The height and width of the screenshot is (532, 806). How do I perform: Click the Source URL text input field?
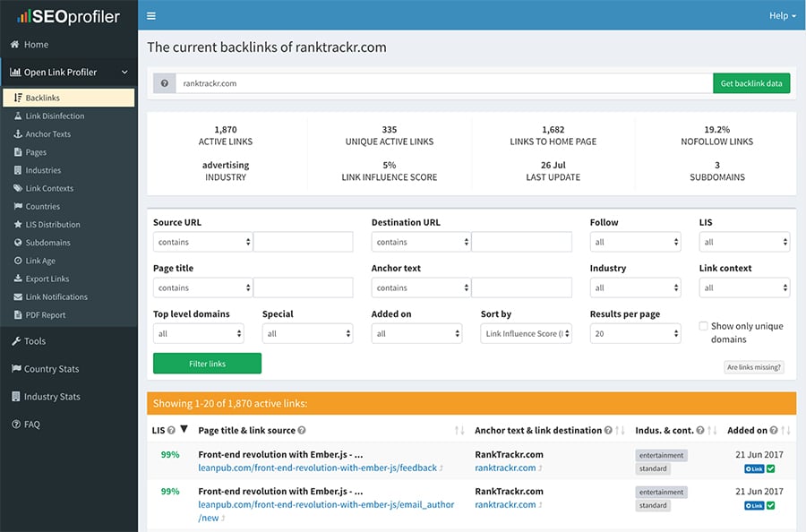coord(303,242)
